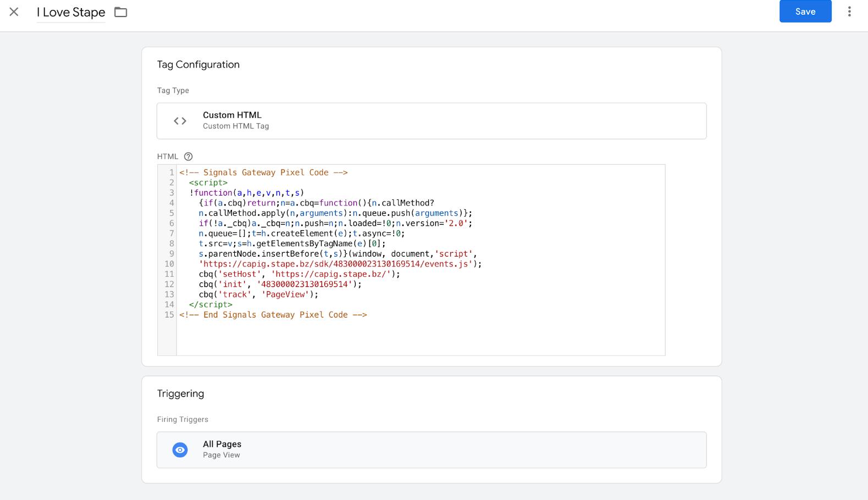This screenshot has width=868, height=500.
Task: Click the Tag Configuration heading
Action: 198,64
